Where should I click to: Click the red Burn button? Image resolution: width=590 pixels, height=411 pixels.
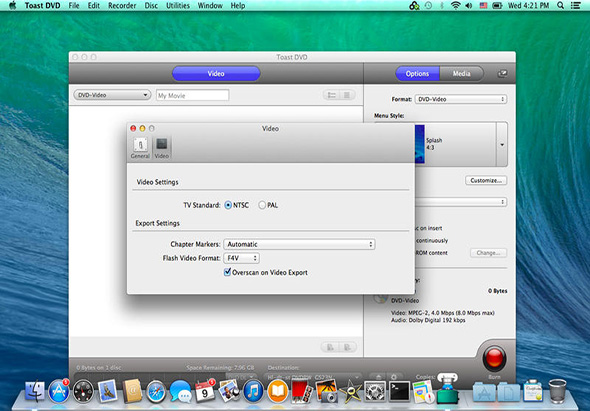494,358
